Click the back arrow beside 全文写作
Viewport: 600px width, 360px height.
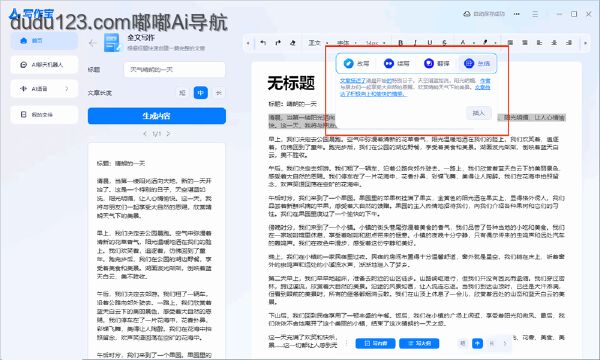pyautogui.click(x=92, y=43)
